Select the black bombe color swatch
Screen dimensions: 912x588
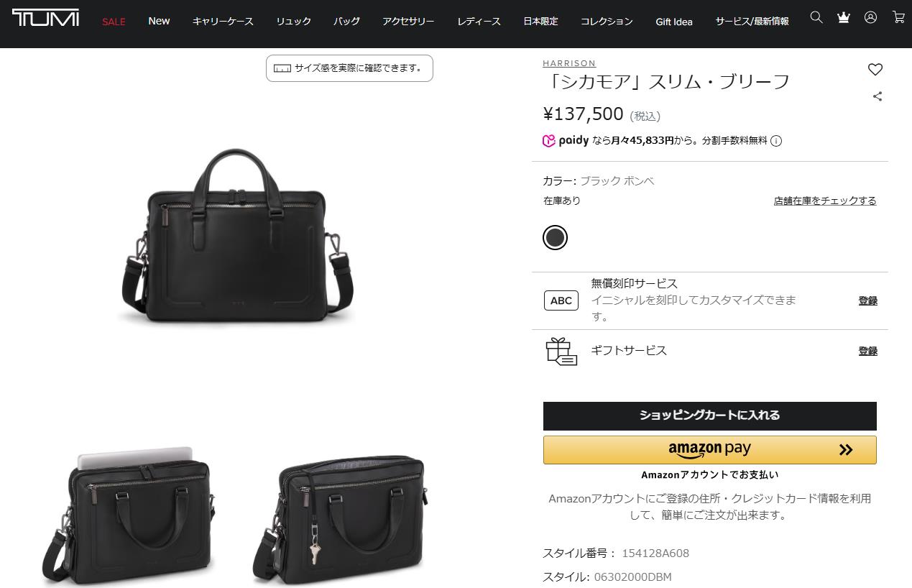click(x=555, y=237)
